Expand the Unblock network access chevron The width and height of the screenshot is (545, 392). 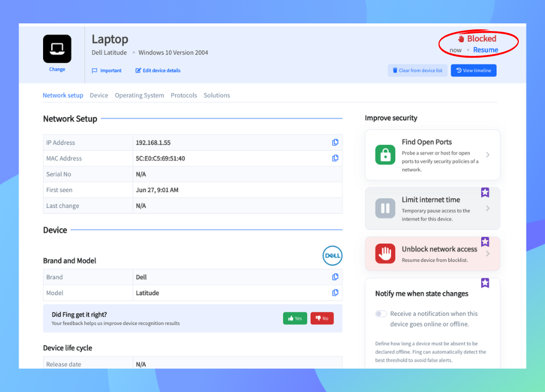click(488, 254)
